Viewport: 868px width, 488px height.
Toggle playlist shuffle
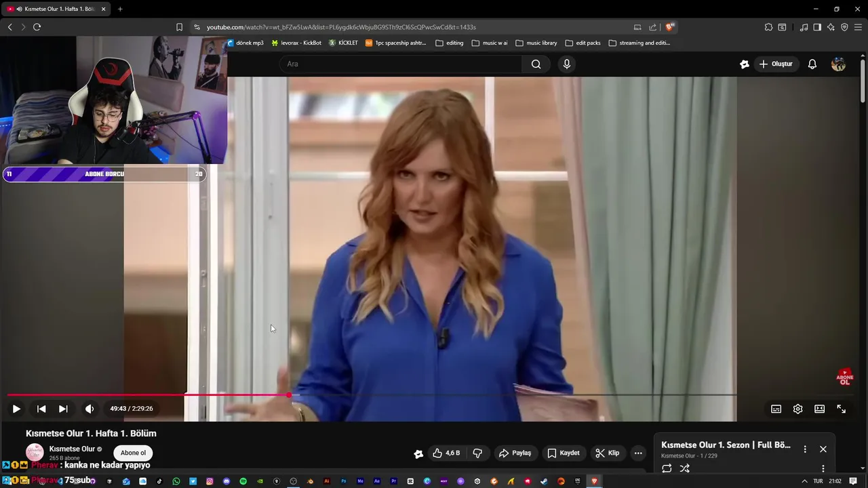pos(685,468)
